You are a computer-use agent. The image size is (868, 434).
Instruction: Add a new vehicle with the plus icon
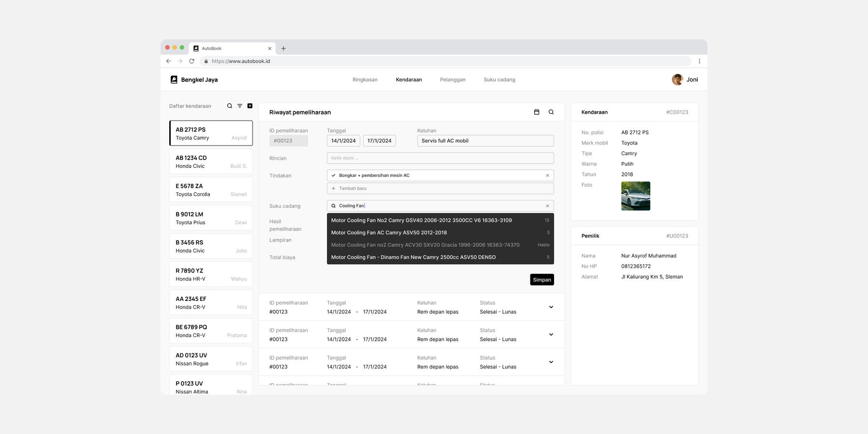250,106
